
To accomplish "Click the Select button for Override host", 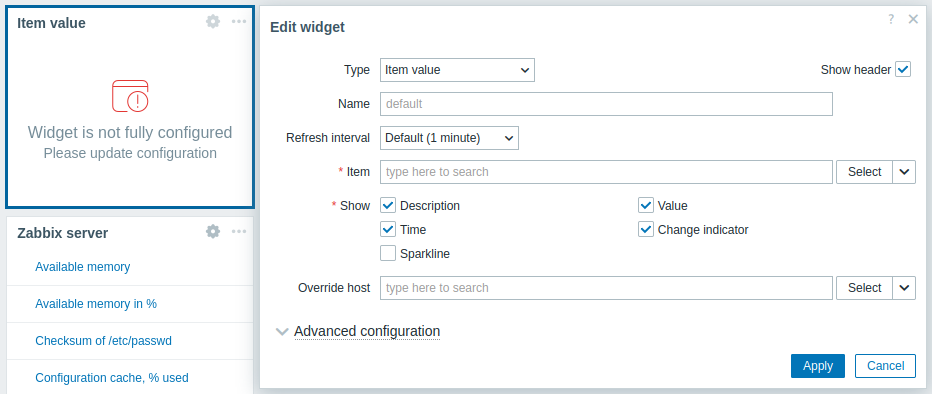I will coord(864,288).
